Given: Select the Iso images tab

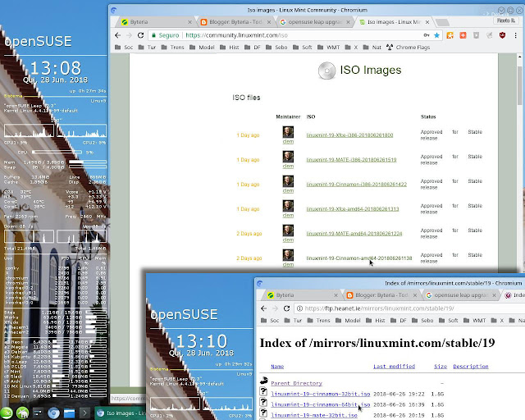Looking at the screenshot, I should coord(394,22).
